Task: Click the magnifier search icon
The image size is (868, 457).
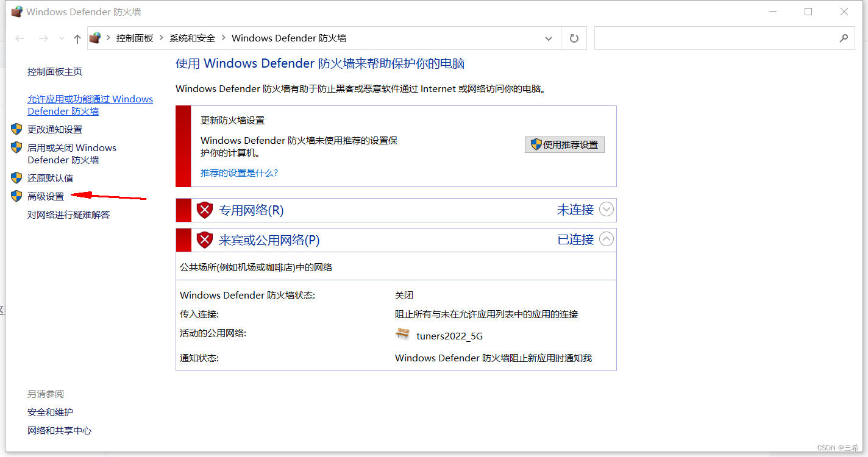Action: click(x=844, y=38)
